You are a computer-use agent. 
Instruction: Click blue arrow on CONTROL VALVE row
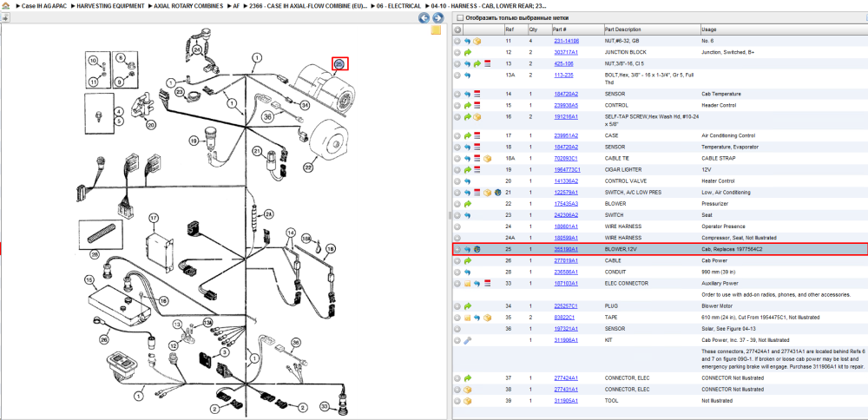tap(467, 181)
